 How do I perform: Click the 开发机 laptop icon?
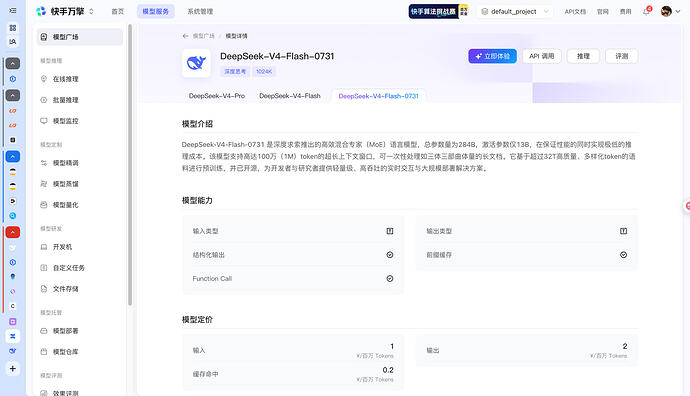tap(44, 247)
